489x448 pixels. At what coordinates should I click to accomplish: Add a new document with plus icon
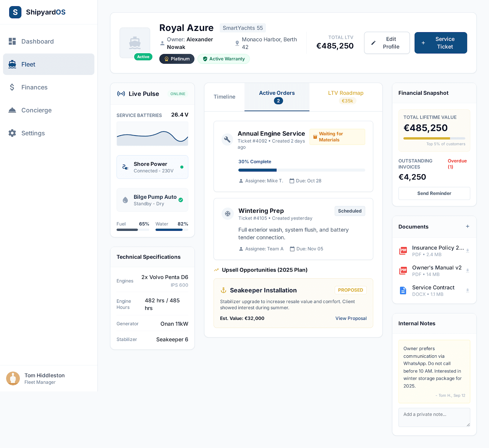point(467,227)
